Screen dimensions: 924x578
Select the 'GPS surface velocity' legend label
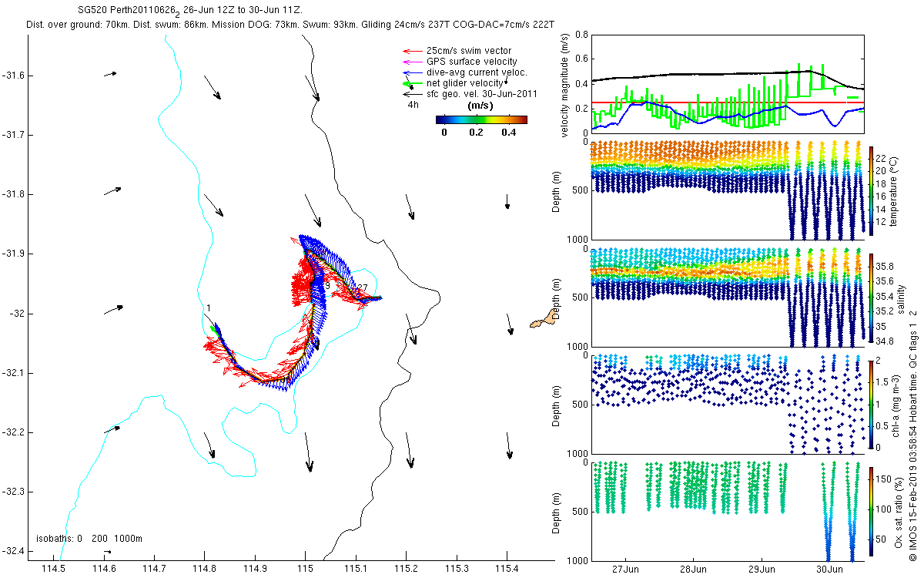pos(471,62)
